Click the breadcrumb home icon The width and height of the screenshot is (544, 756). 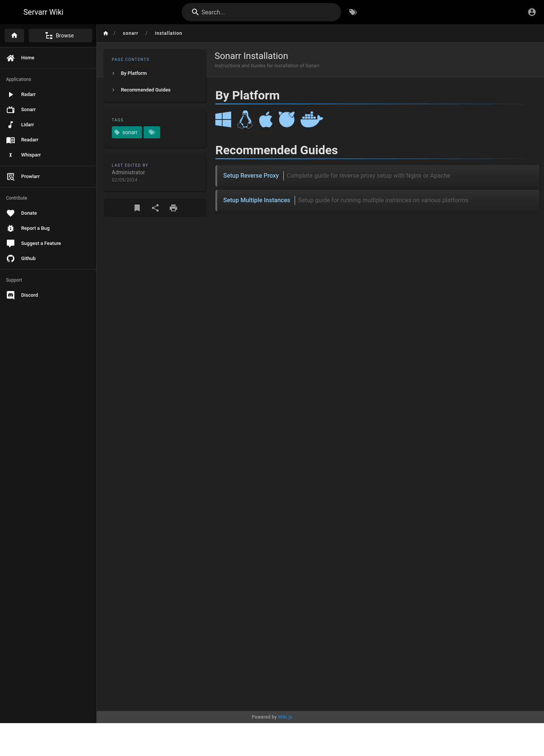pos(106,33)
